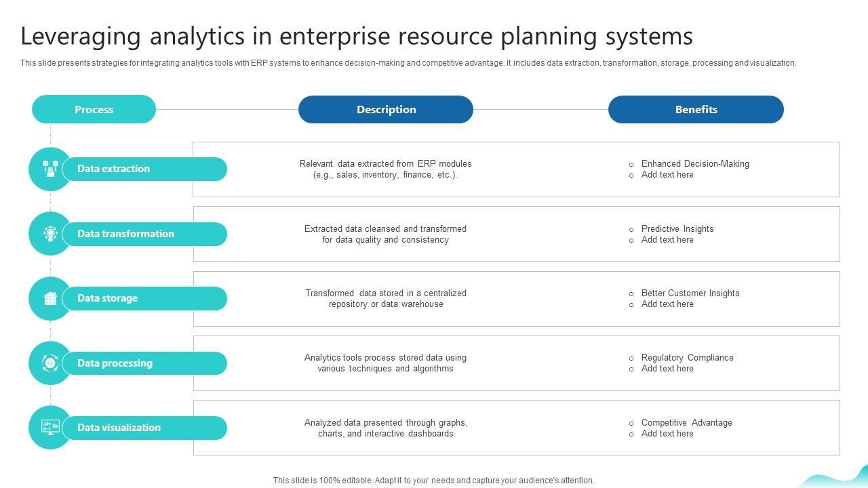The width and height of the screenshot is (868, 488).
Task: Click the Data visualization dashboard icon
Action: click(x=50, y=428)
